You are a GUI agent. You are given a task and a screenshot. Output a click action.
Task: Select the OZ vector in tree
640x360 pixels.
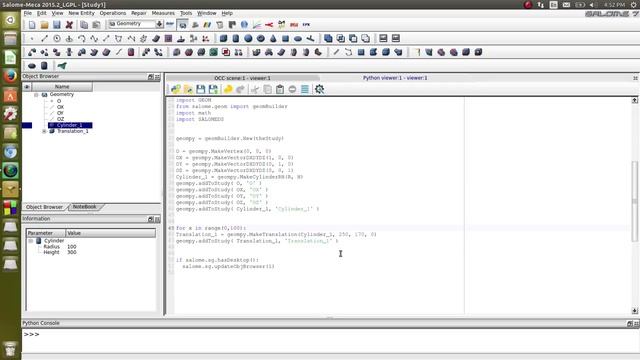[x=60, y=119]
